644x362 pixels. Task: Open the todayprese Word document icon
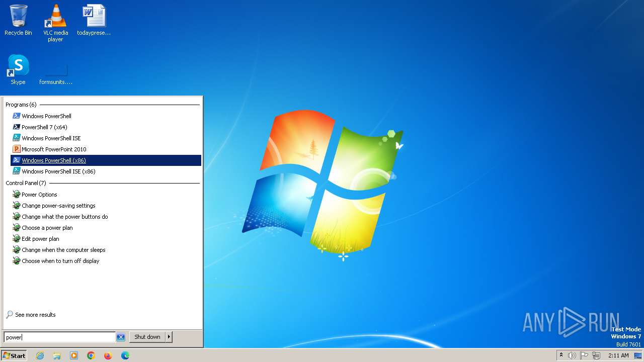[94, 20]
